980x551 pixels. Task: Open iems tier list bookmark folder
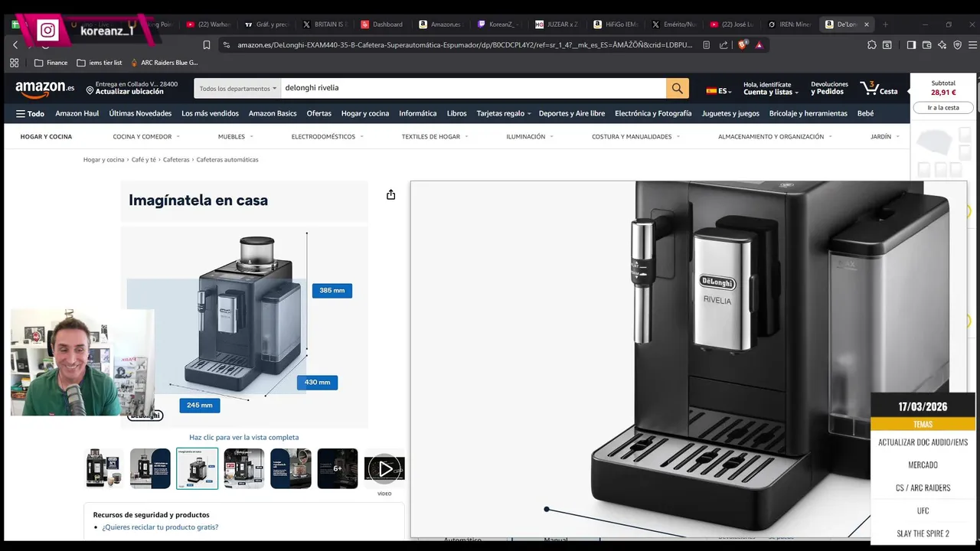100,63
